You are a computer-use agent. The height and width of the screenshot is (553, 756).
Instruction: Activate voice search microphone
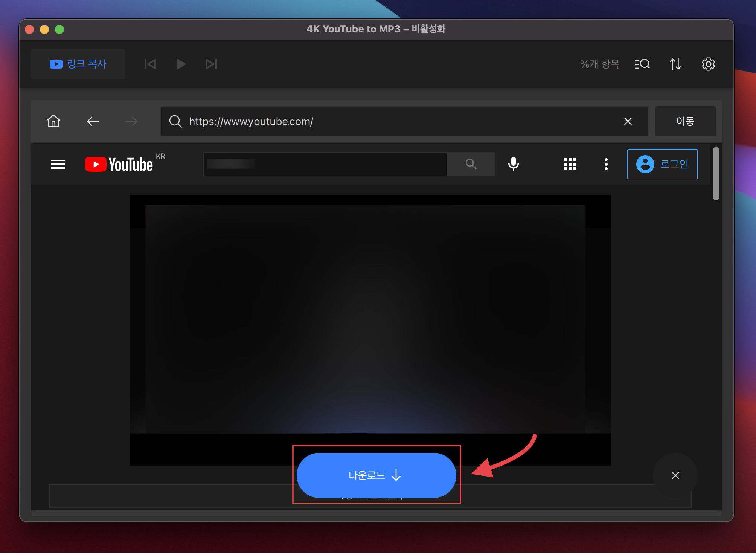(513, 164)
